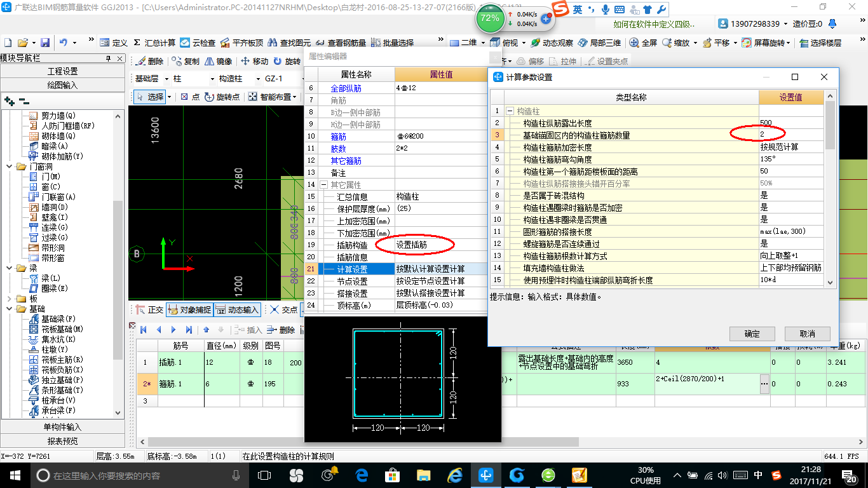Toggle 对象捕捉 object snap
868x488 pixels.
189,309
